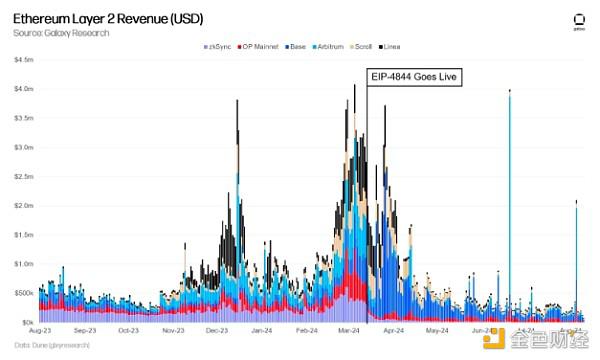Click the 'EIP-4844 Goes Live' annotation box
600x360 pixels.
point(414,77)
